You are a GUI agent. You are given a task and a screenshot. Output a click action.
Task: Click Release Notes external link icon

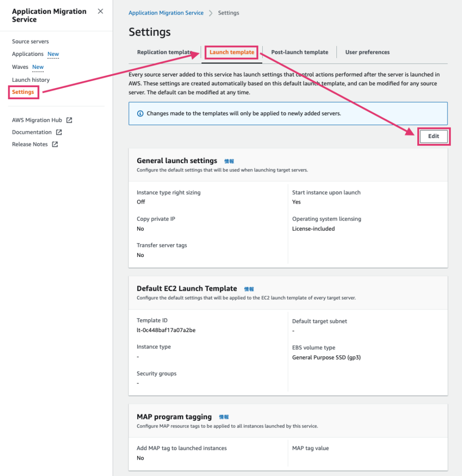(55, 144)
